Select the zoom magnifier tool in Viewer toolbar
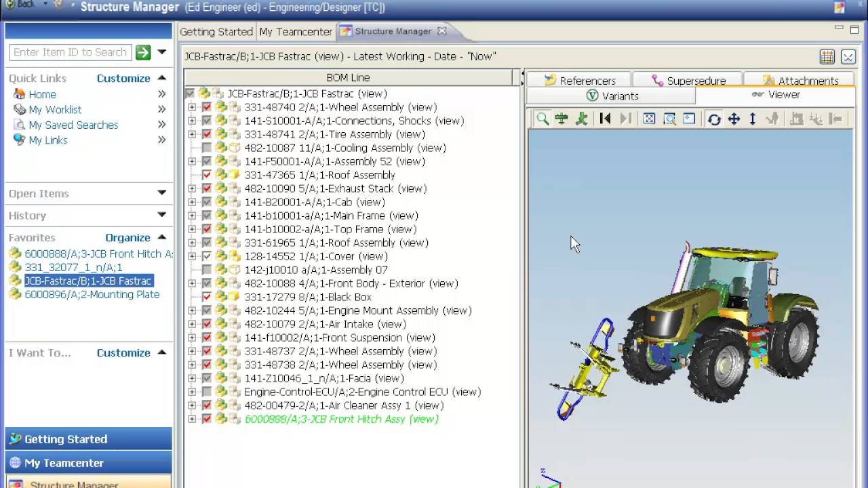Viewport: 868px width, 488px height. [542, 119]
